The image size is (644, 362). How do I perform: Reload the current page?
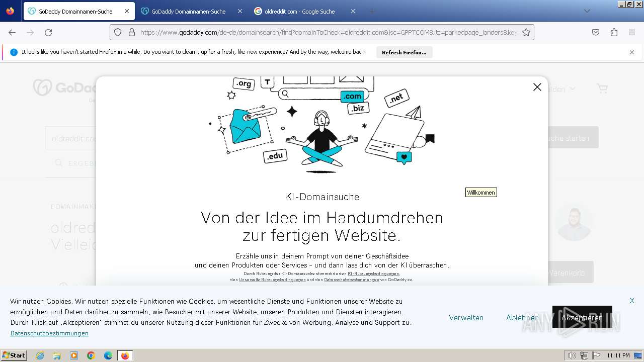click(48, 32)
